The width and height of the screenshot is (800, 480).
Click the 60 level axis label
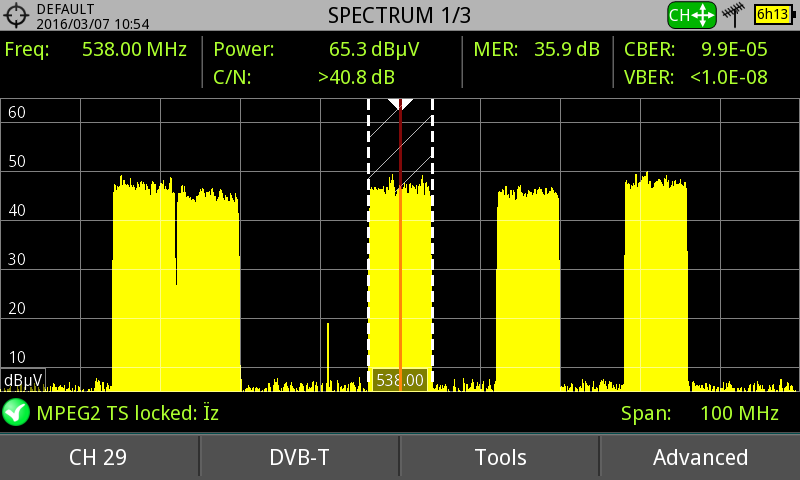(x=17, y=112)
